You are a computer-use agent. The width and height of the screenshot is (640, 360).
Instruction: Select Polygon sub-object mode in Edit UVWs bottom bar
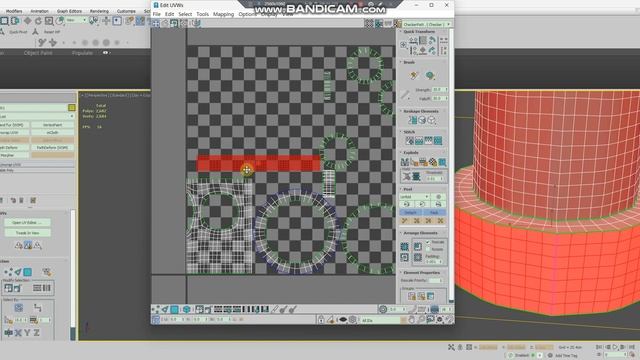pos(175,309)
